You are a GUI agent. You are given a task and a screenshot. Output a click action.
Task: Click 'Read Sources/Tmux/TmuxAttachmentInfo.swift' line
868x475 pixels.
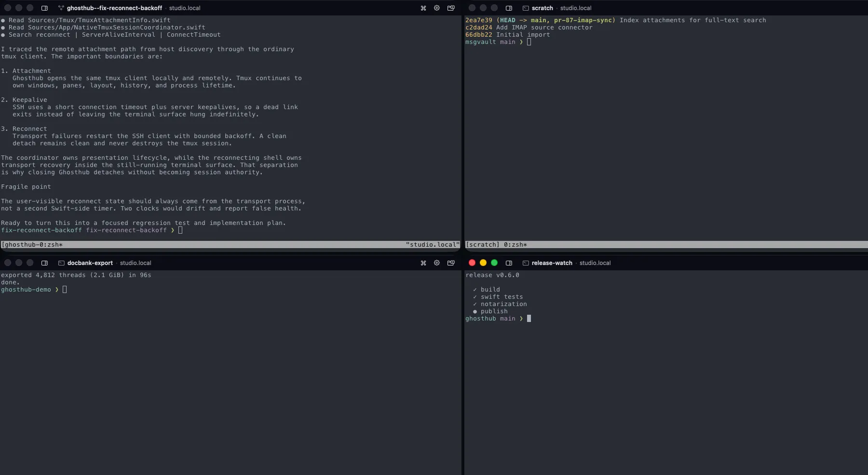pyautogui.click(x=86, y=20)
